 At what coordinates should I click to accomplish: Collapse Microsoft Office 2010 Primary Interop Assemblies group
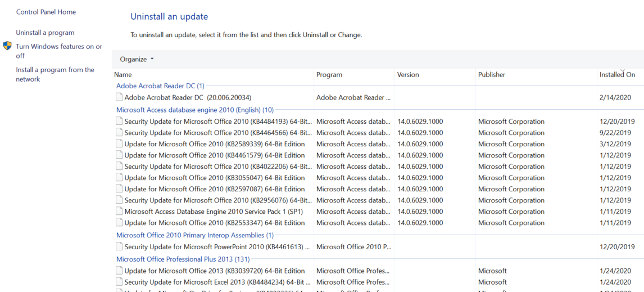pos(194,235)
